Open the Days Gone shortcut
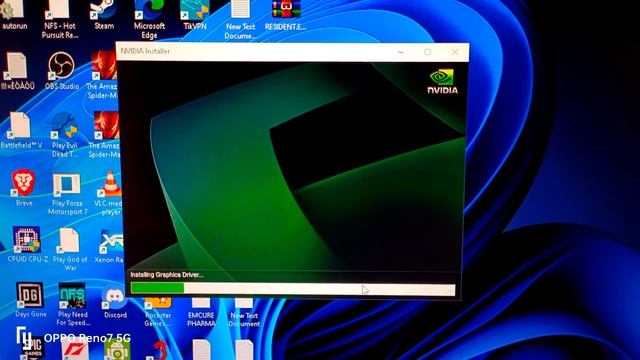Screen dimensions: 640x360 point(30,300)
